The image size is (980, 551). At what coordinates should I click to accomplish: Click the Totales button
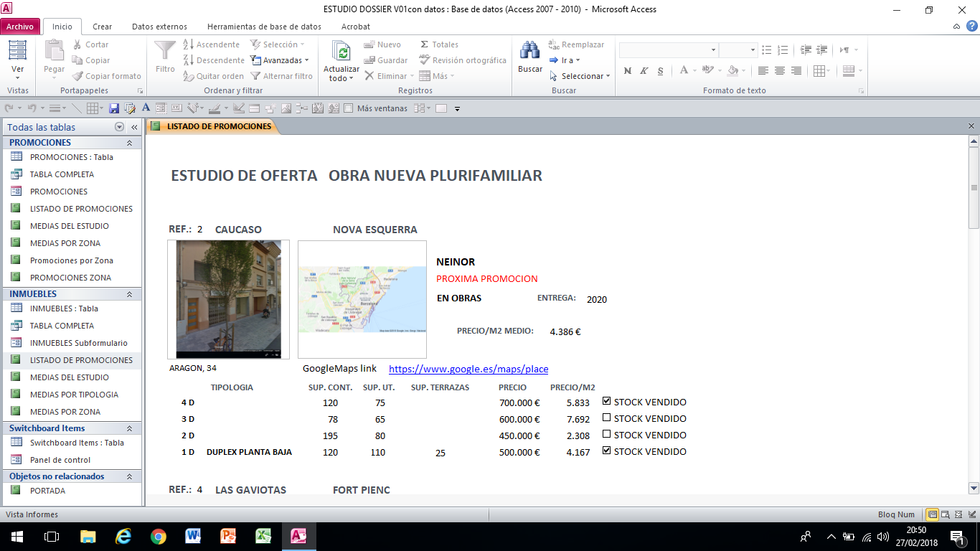[439, 44]
